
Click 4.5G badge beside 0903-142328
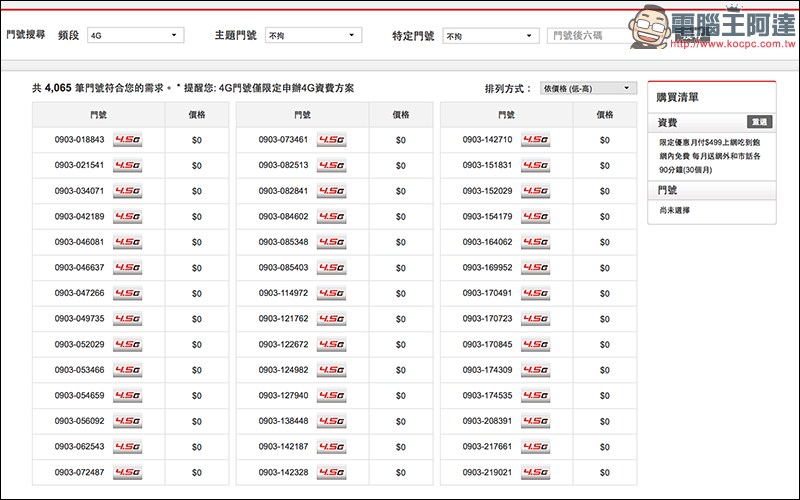click(332, 472)
